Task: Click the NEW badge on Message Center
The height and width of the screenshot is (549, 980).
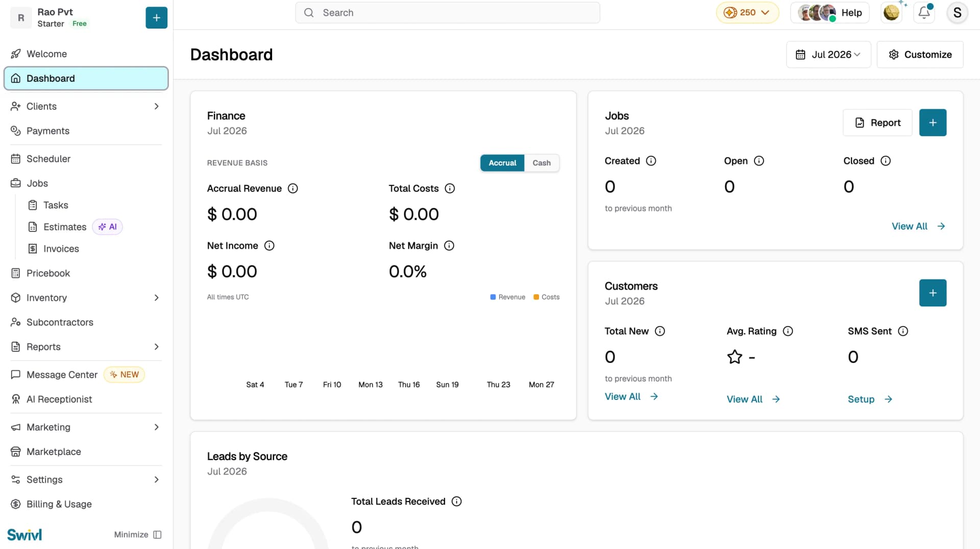Action: [125, 374]
